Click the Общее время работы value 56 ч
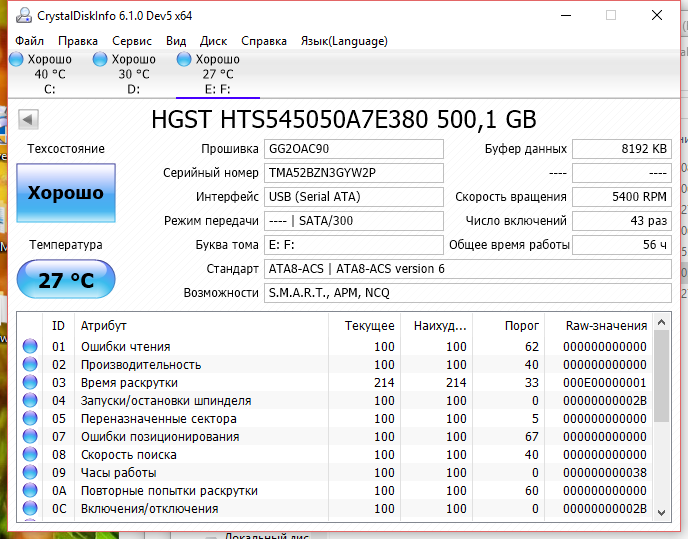688x539 pixels. 622,245
